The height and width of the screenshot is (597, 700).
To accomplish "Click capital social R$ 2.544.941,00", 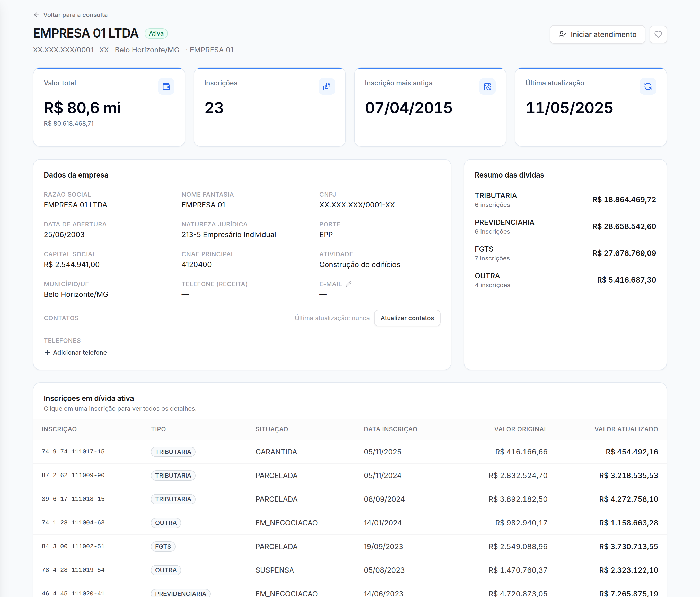I will coord(72,265).
